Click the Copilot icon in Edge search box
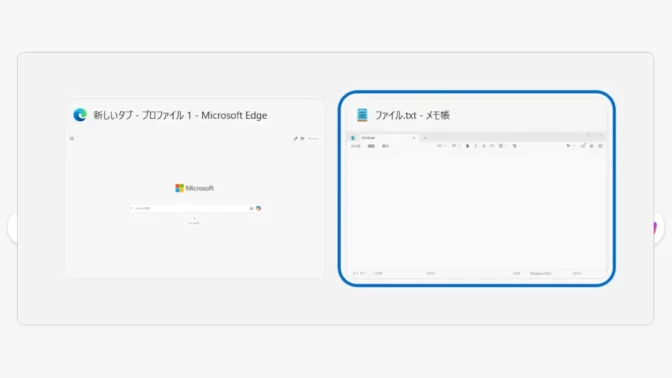 [258, 208]
